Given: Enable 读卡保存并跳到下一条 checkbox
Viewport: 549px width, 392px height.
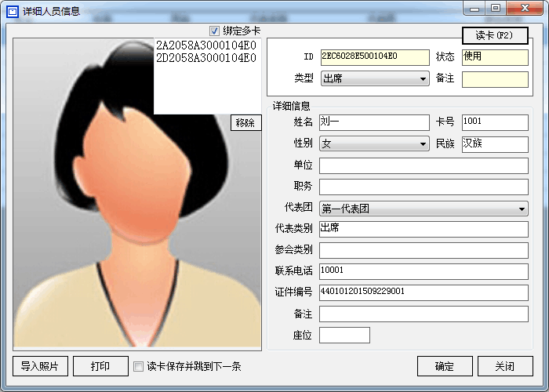Looking at the screenshot, I should pos(138,366).
